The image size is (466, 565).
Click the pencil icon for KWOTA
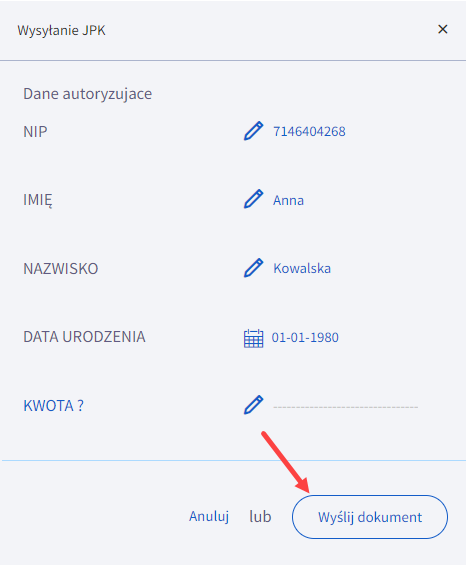point(253,405)
